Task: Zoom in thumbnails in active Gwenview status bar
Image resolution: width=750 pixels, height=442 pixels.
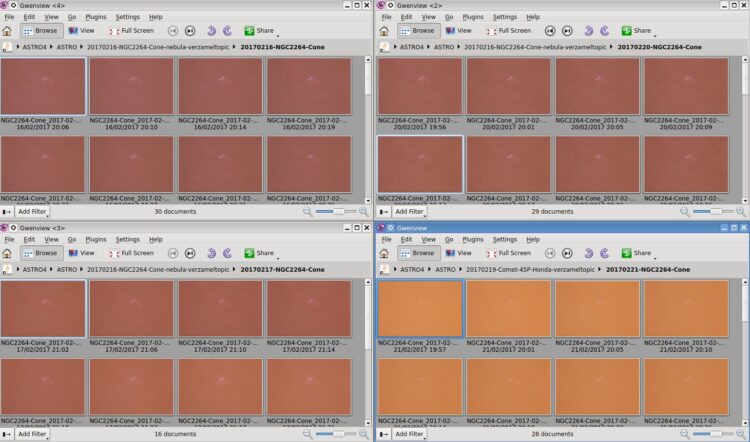Action: 741,434
